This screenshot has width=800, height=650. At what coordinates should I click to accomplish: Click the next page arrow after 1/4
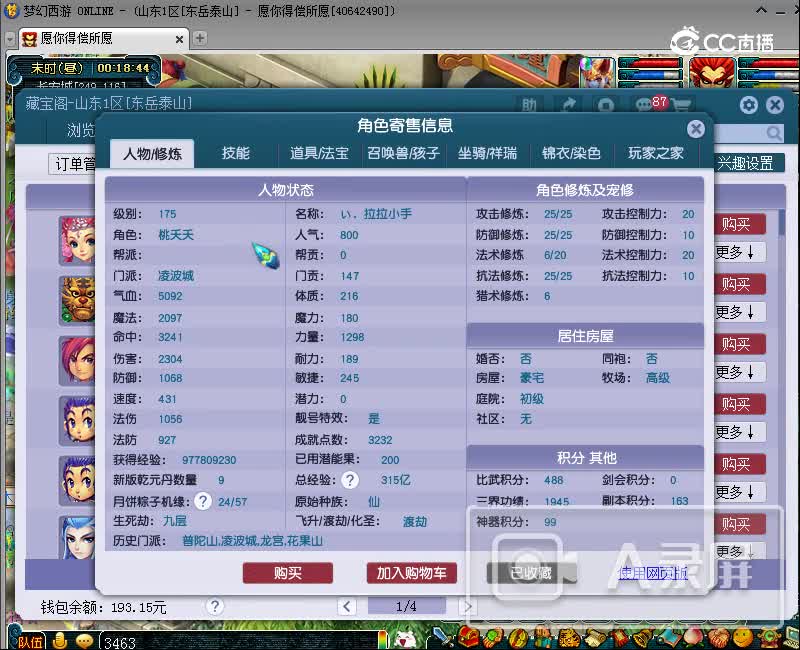tap(467, 605)
